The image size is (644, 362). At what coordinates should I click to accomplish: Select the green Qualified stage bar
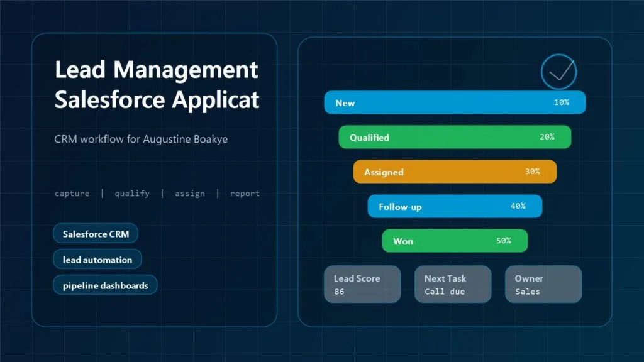(x=455, y=137)
